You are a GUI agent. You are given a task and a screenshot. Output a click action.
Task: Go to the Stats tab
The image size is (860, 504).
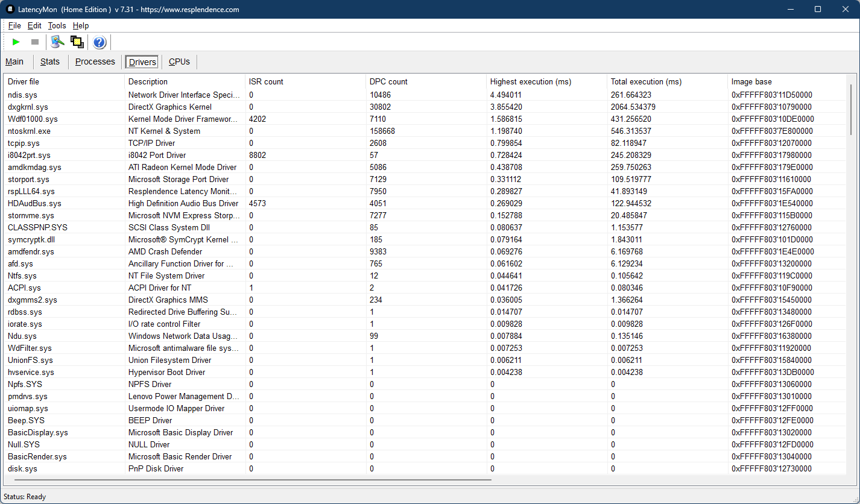click(x=50, y=61)
